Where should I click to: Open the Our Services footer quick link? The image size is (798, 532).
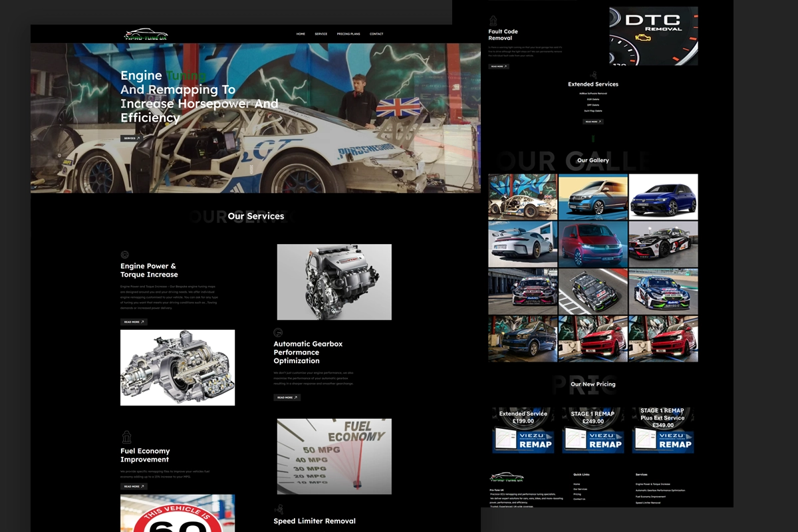pyautogui.click(x=580, y=489)
